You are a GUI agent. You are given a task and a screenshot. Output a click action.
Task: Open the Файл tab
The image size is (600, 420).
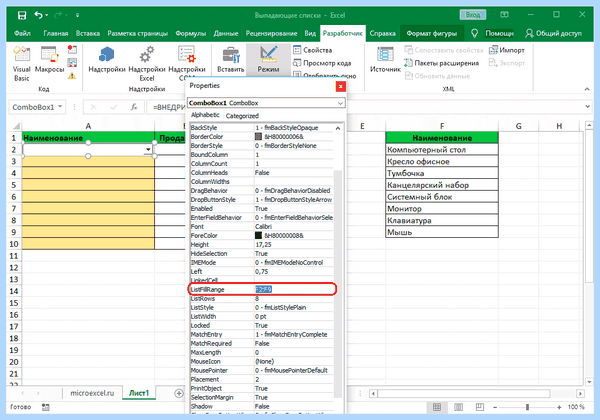22,34
